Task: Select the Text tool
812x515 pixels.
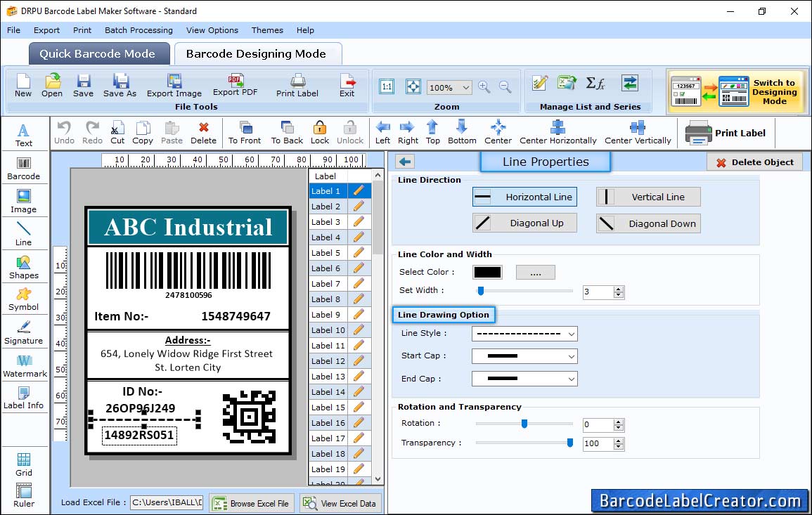Action: [23, 136]
